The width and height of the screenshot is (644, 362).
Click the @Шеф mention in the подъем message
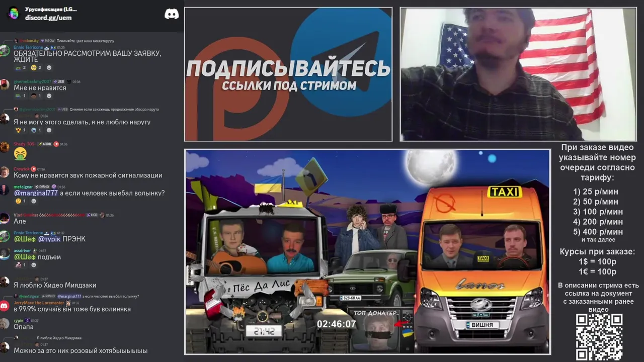[25, 257]
